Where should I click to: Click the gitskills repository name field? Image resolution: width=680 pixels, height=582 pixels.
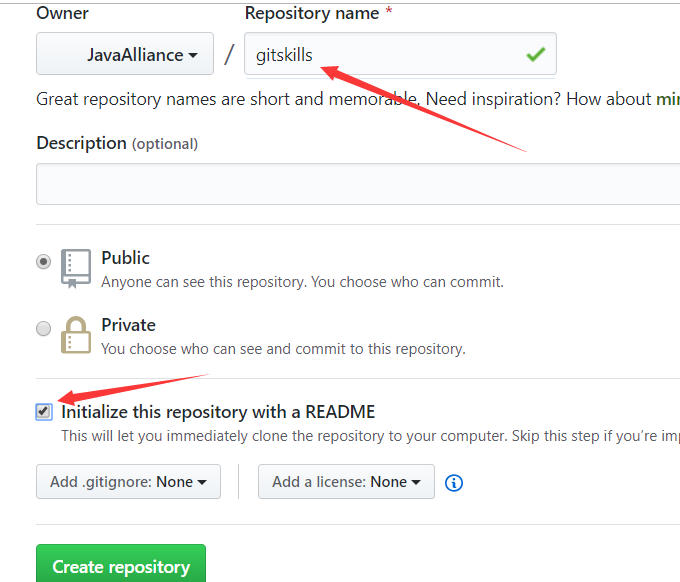click(x=400, y=54)
